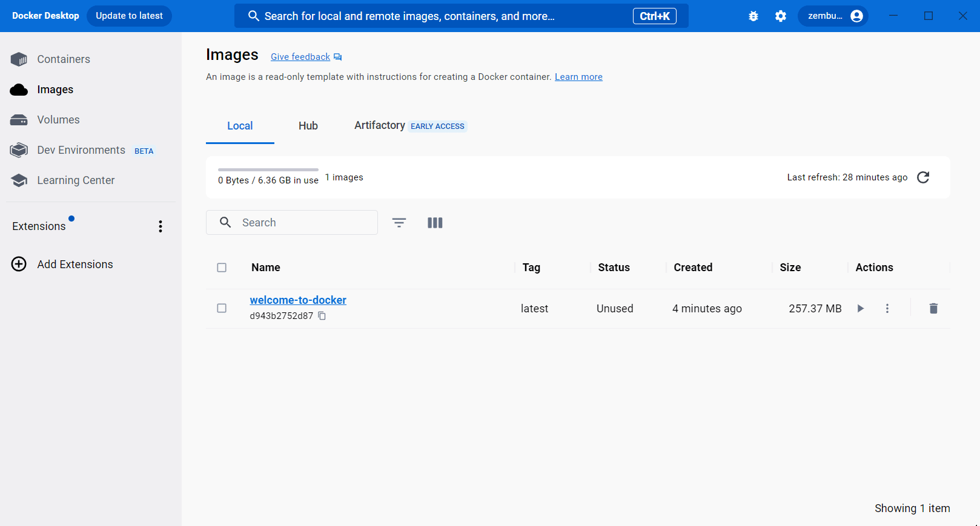The height and width of the screenshot is (526, 980).
Task: Open the Learn more link
Action: pyautogui.click(x=578, y=77)
